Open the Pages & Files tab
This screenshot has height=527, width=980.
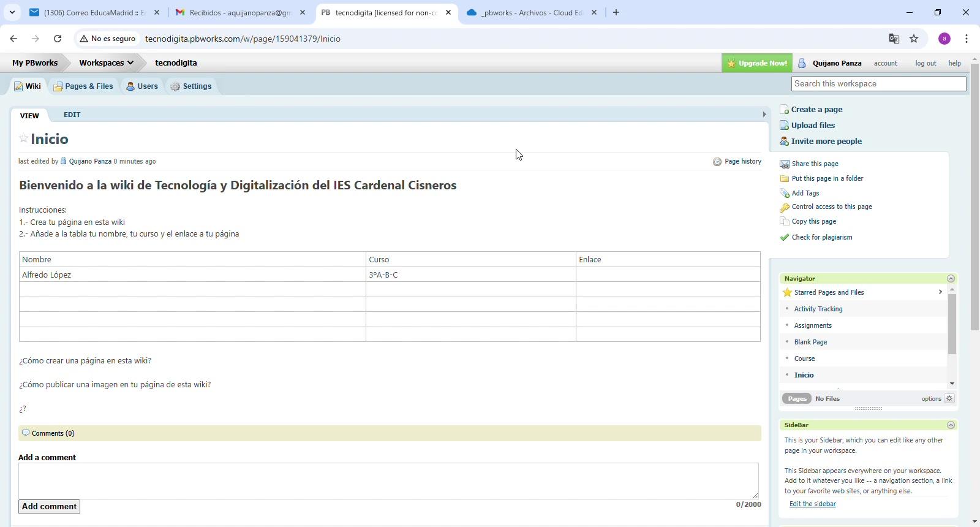[x=83, y=86]
